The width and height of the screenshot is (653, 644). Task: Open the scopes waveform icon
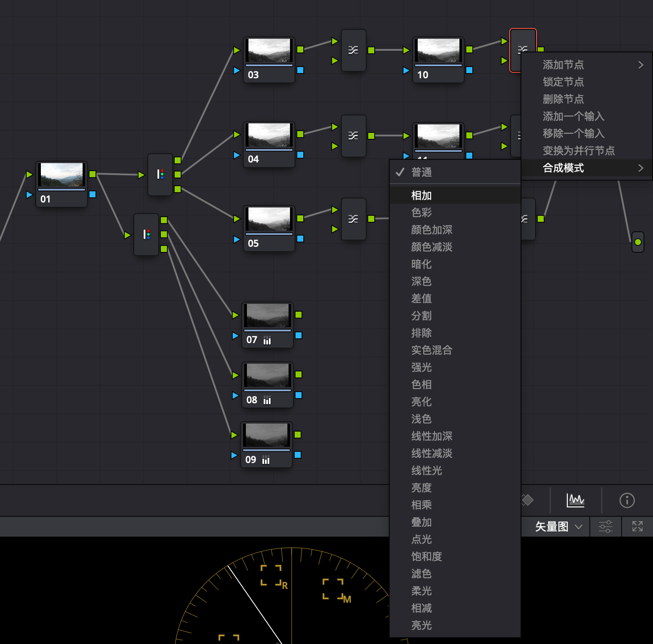click(575, 500)
